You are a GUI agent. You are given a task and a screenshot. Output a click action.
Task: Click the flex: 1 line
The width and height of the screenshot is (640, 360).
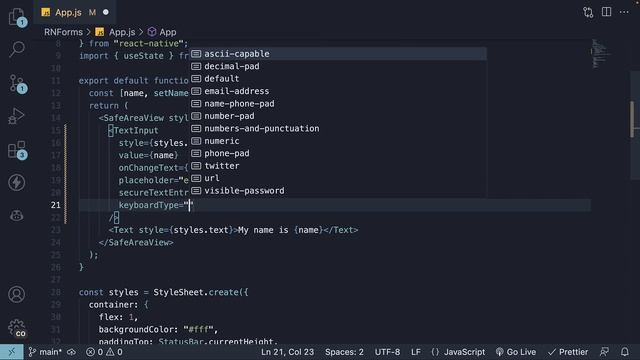click(118, 317)
